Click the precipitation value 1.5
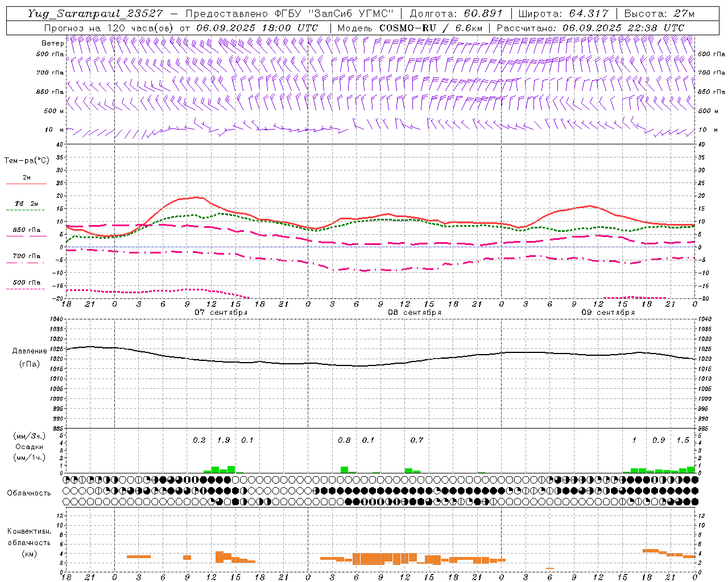Viewport: 728px width, 582px height. coord(682,440)
